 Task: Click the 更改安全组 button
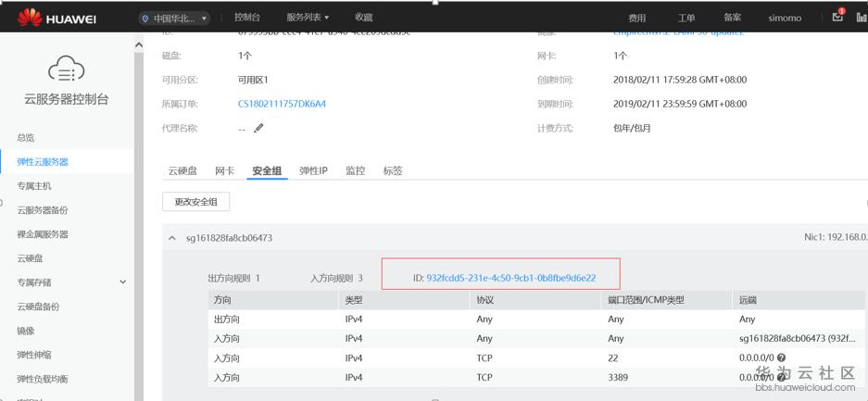click(x=196, y=202)
